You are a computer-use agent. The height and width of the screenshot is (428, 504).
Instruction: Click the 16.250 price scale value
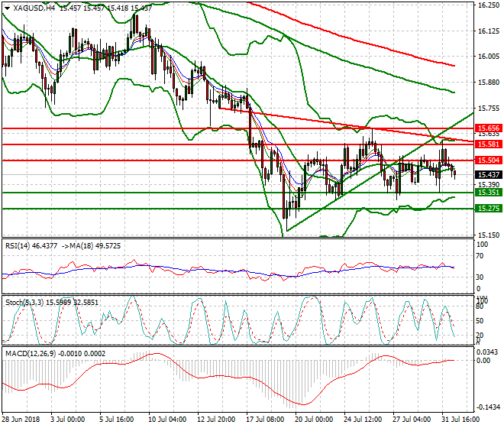[x=489, y=5]
